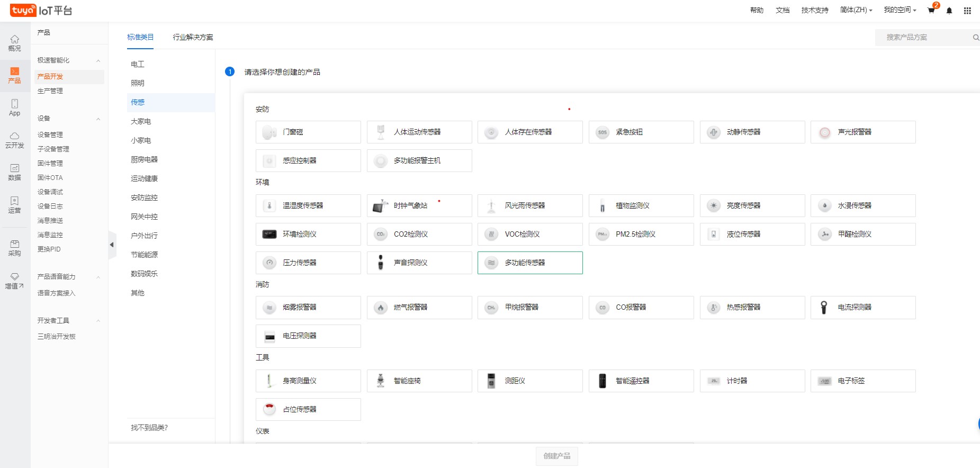Choose the 多功能传感器 product card
This screenshot has height=468, width=980.
530,263
